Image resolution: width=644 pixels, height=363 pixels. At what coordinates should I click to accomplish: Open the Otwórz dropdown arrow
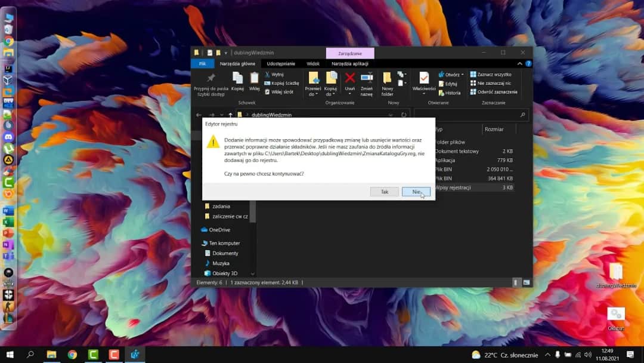pyautogui.click(x=462, y=75)
